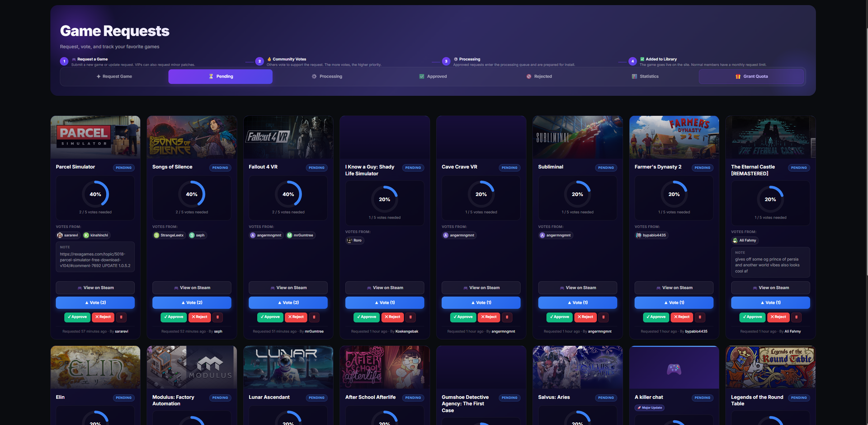
Task: Open the Subliminal cover image
Action: click(577, 137)
